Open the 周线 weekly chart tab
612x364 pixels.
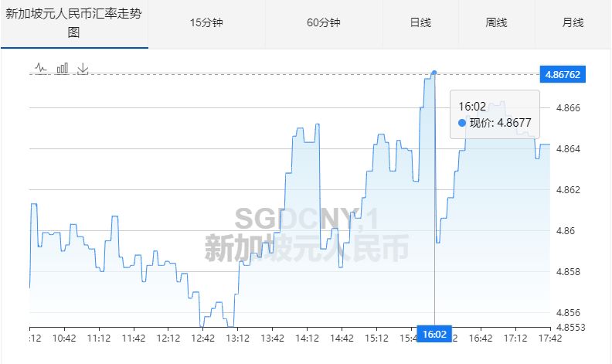click(496, 23)
